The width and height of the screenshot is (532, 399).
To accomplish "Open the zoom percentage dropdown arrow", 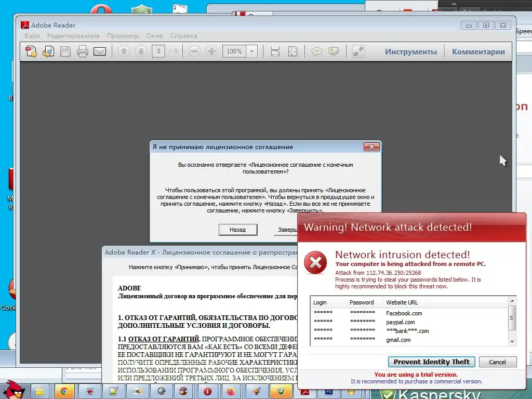I will pos(252,51).
